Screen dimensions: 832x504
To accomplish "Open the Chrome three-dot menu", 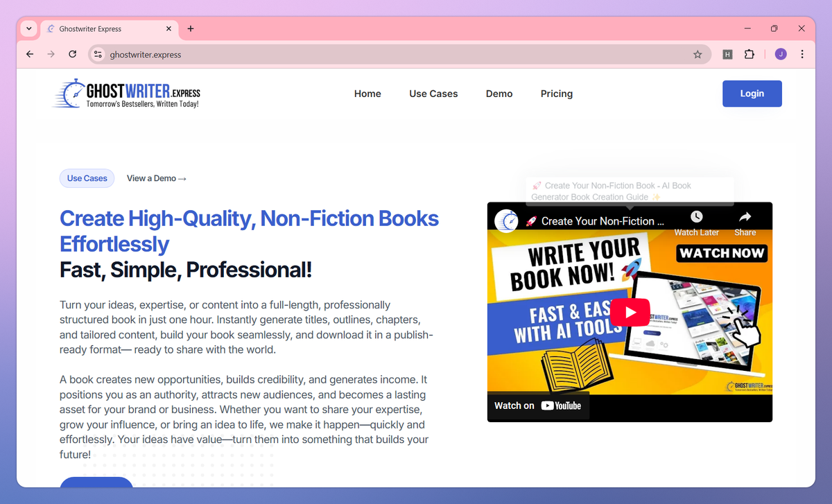I will click(x=802, y=54).
